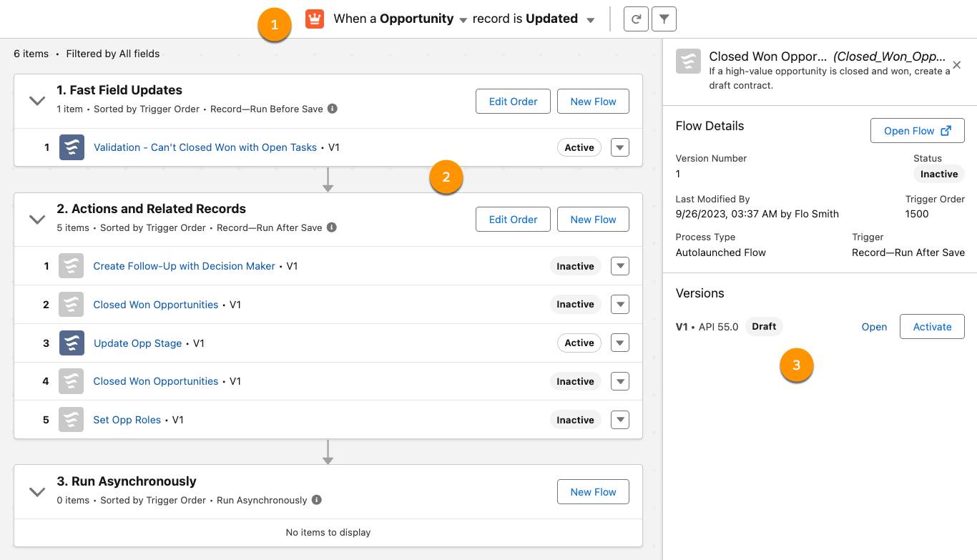Close the flow details panel
Viewport: 977px width, 560px height.
coord(956,64)
